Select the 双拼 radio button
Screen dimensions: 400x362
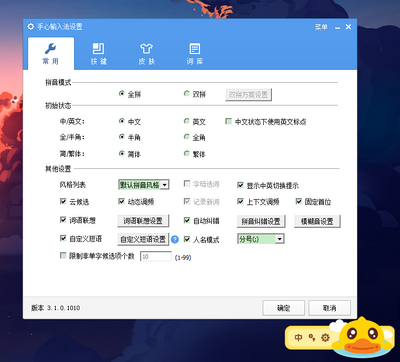click(x=187, y=94)
